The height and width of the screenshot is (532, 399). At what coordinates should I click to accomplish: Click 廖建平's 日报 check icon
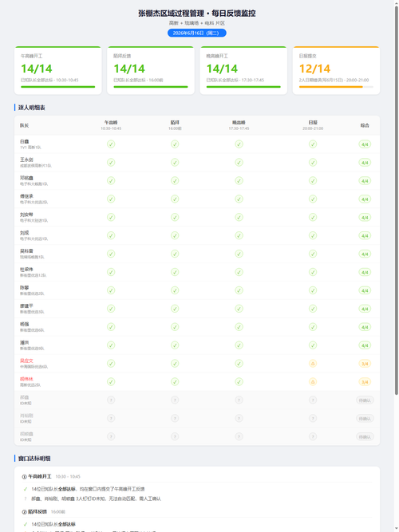coord(313,309)
